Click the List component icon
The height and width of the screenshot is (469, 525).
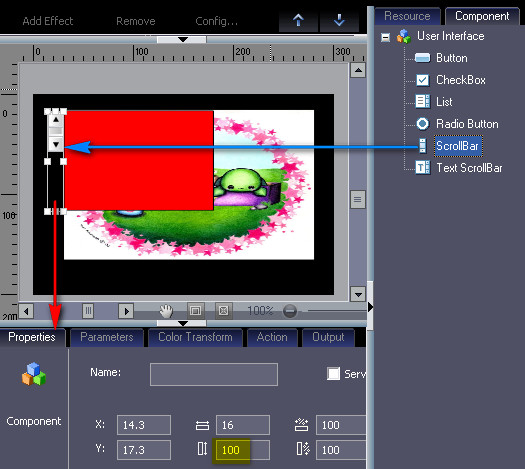423,101
